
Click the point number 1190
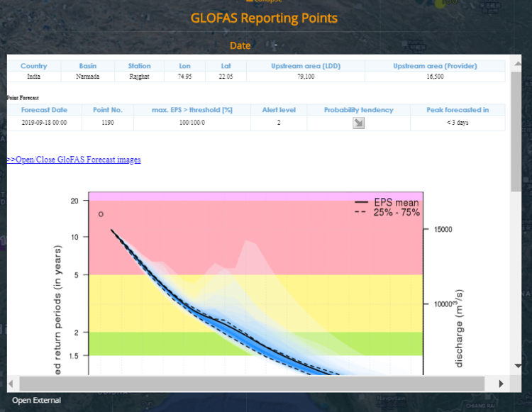(x=108, y=123)
